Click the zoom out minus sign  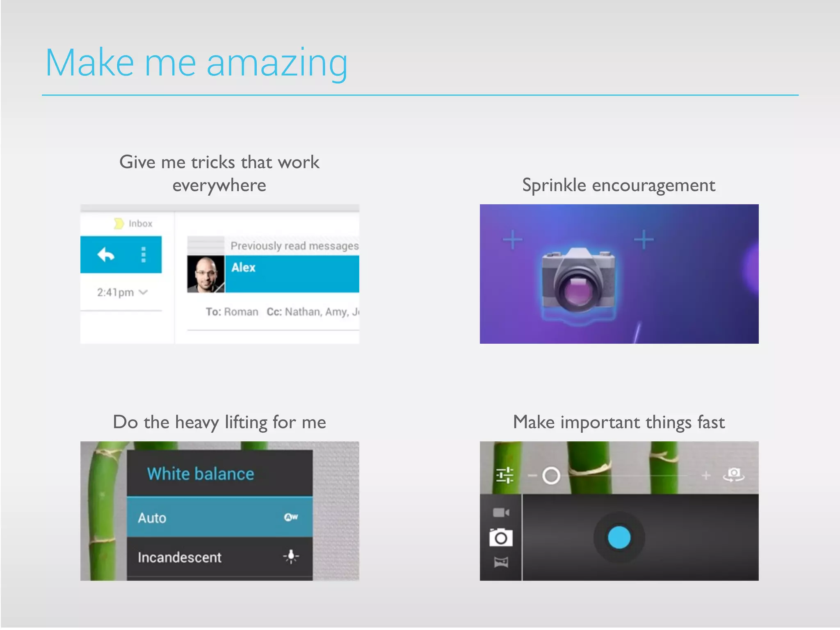(532, 476)
